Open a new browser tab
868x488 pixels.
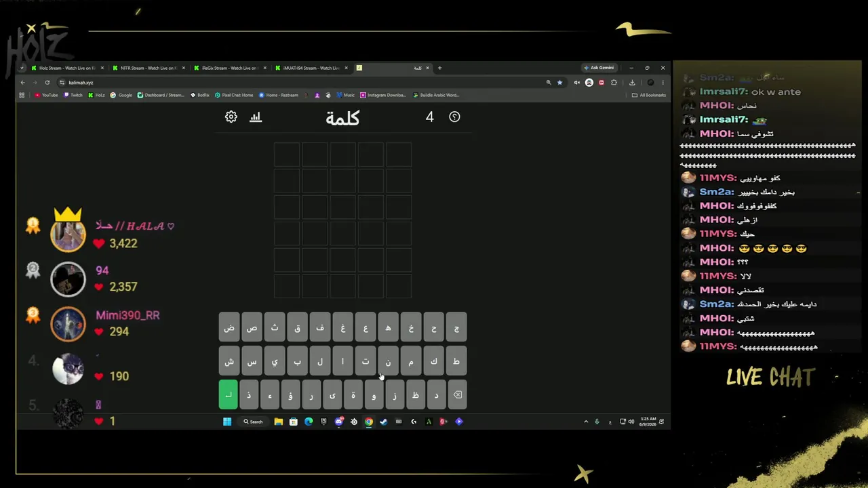click(x=439, y=68)
